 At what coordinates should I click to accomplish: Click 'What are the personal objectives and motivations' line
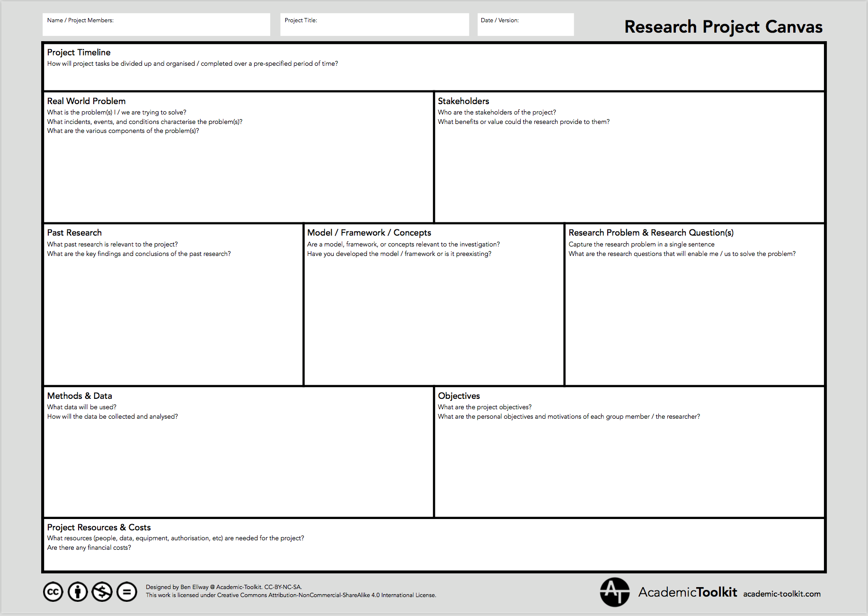tap(569, 417)
